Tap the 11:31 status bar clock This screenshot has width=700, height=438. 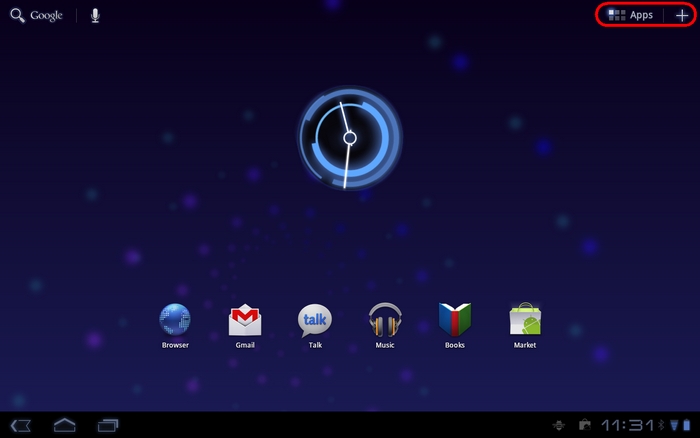pyautogui.click(x=627, y=425)
